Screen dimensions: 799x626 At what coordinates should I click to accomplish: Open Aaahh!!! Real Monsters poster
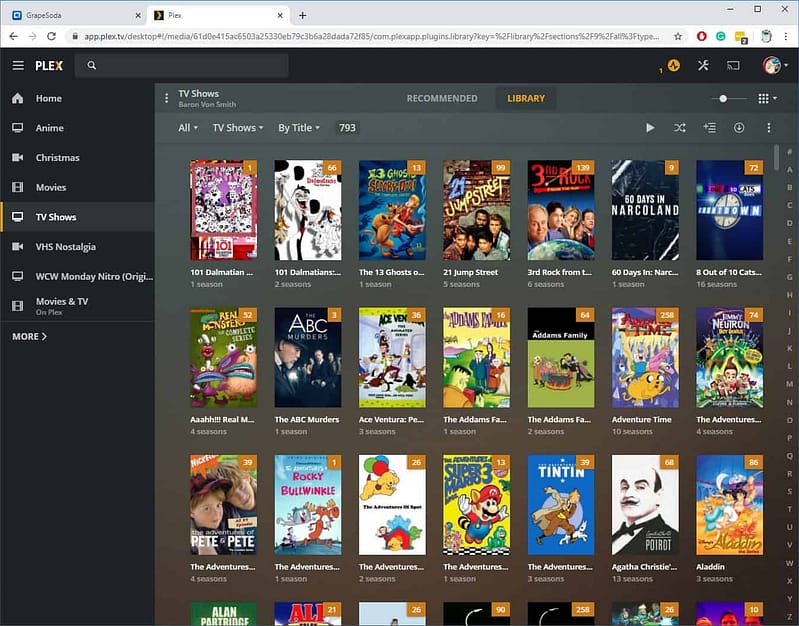pyautogui.click(x=224, y=357)
